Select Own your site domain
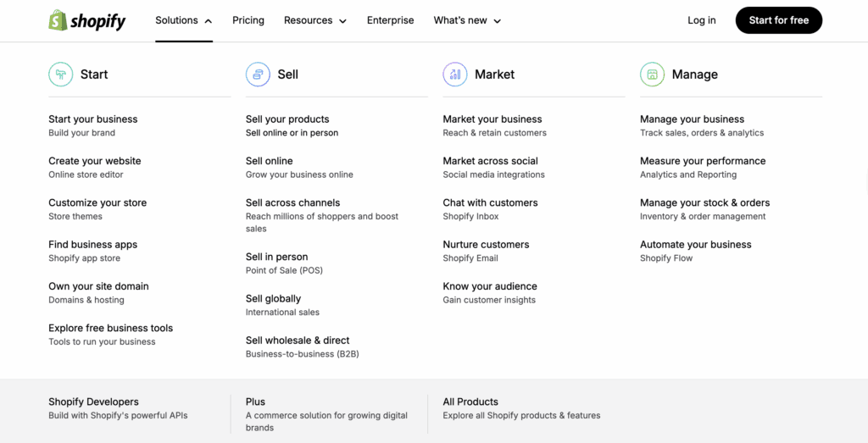The image size is (868, 443). pyautogui.click(x=98, y=286)
